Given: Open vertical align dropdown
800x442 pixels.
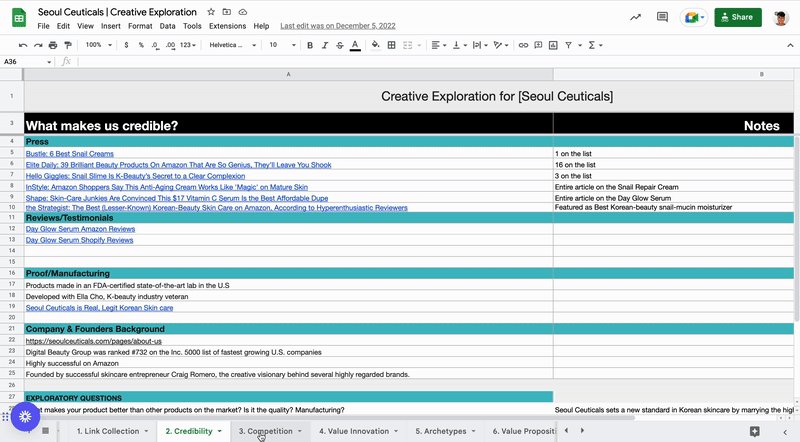Looking at the screenshot, I should pyautogui.click(x=460, y=45).
